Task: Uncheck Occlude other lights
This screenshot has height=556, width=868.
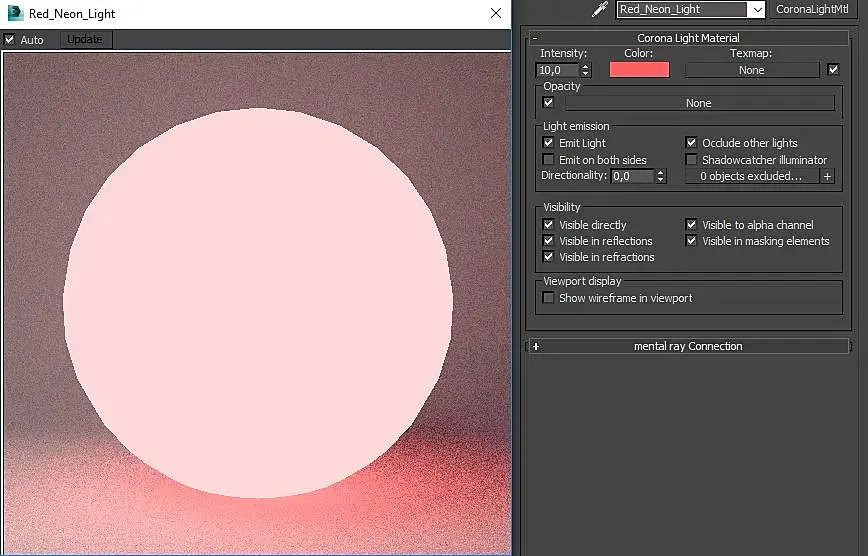Action: (x=691, y=142)
